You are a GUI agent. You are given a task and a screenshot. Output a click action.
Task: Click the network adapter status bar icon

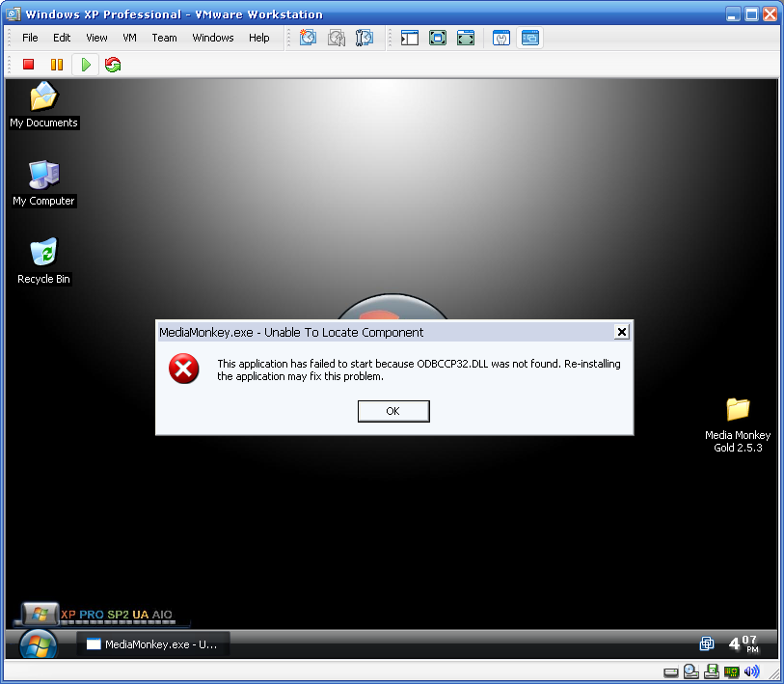click(x=731, y=671)
